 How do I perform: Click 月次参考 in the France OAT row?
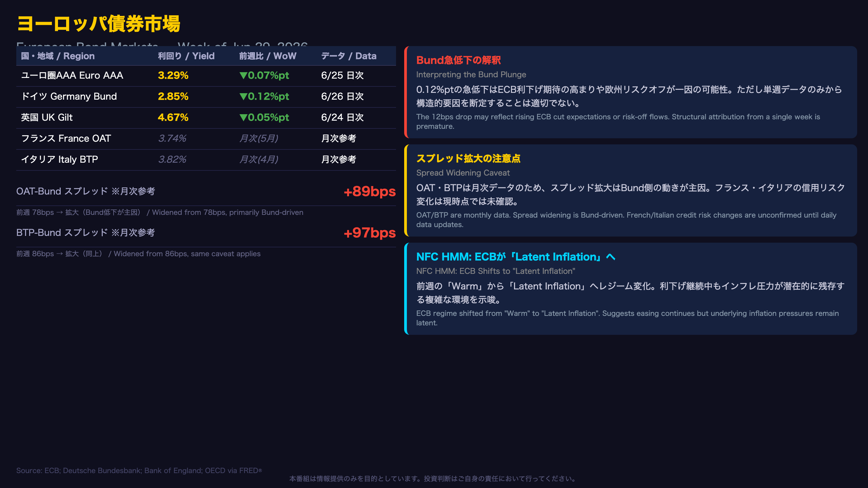[338, 138]
